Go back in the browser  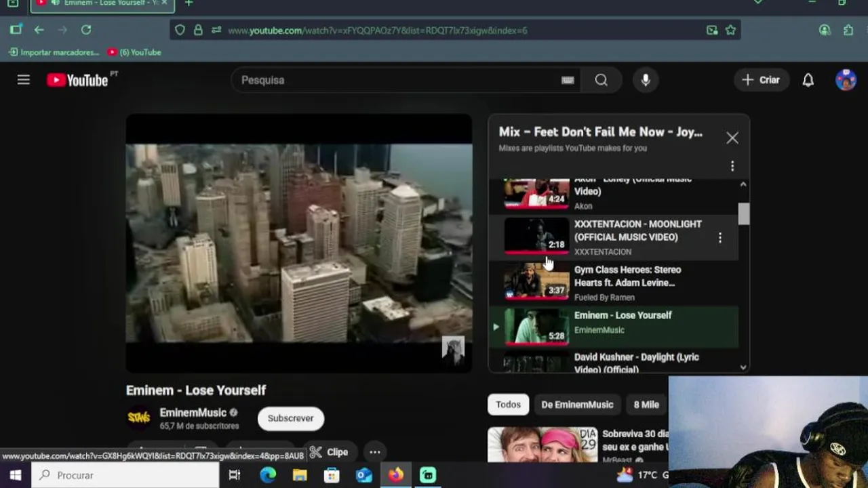39,30
